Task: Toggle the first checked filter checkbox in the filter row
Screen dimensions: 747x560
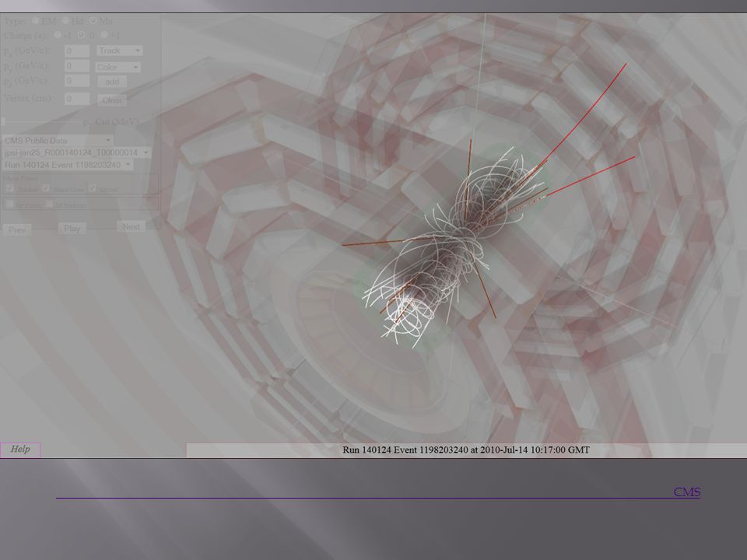Action: [x=10, y=188]
